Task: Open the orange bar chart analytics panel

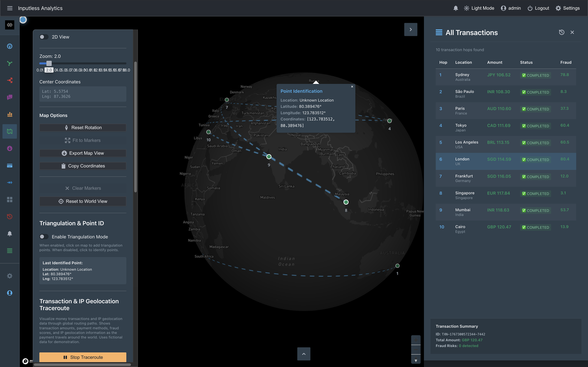Action: (10, 114)
